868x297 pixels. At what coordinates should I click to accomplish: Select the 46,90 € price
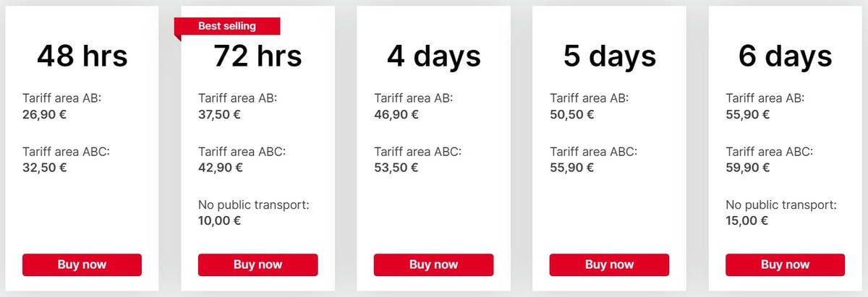pos(396,113)
